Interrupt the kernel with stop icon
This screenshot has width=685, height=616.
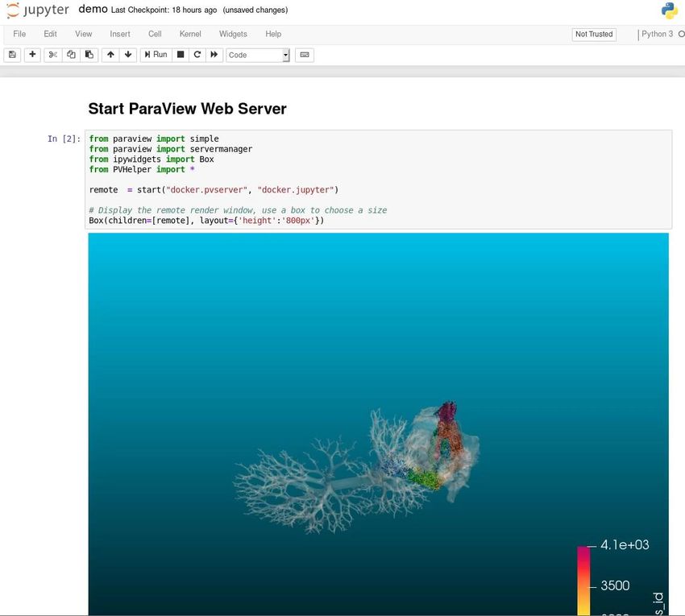[x=180, y=55]
